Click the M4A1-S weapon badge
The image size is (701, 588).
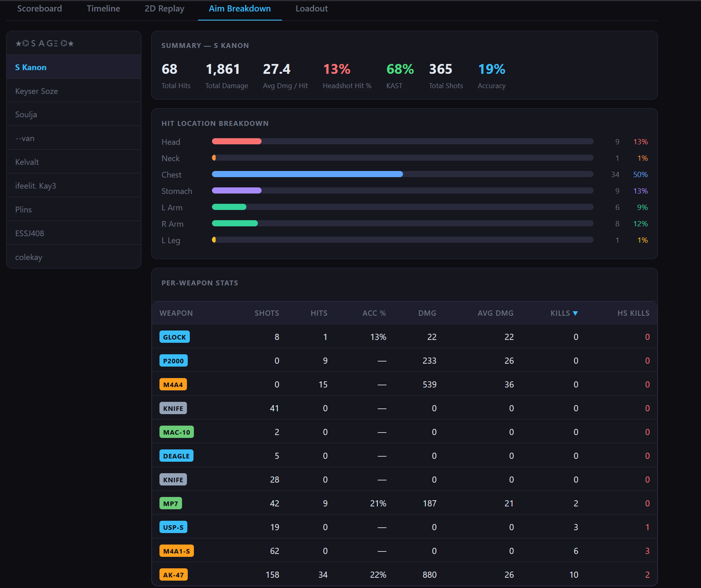tap(176, 551)
